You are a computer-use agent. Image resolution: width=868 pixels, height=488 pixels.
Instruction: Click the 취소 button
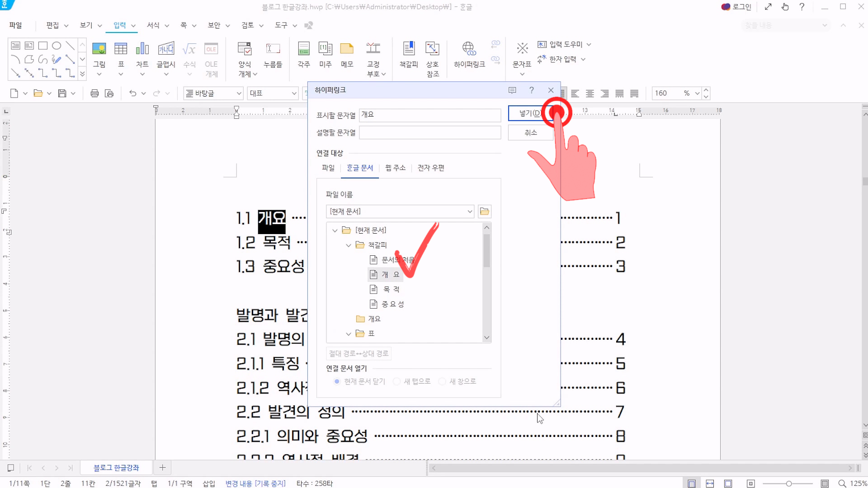(530, 133)
